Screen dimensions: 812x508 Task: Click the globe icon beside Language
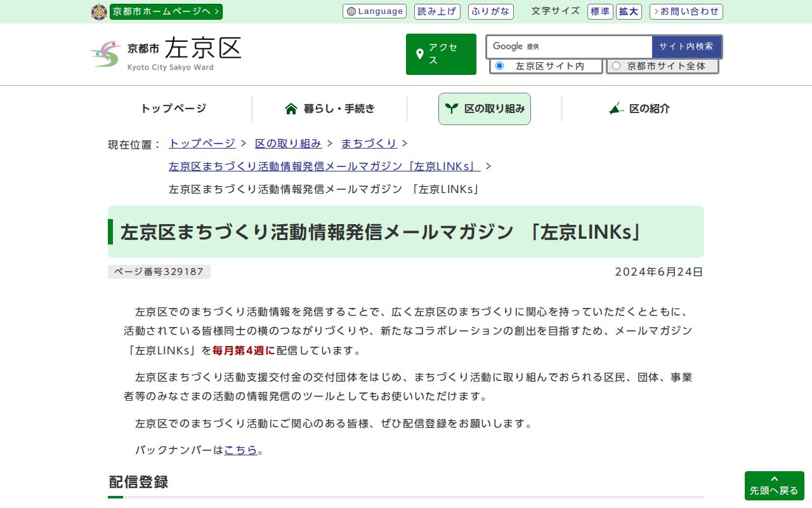(x=351, y=11)
